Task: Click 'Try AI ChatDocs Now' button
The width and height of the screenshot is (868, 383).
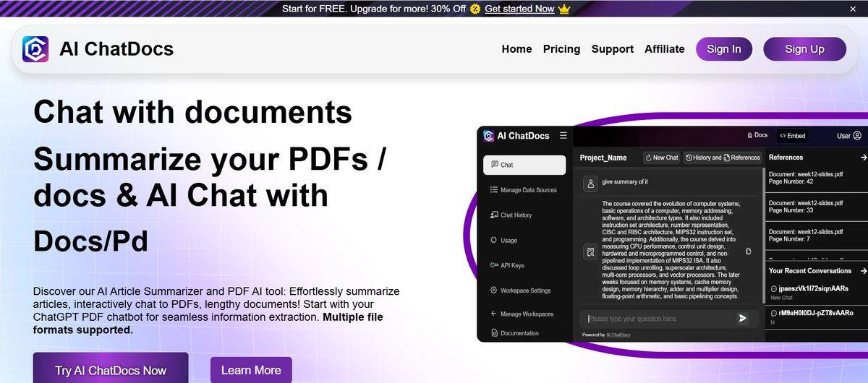Action: [x=111, y=369]
